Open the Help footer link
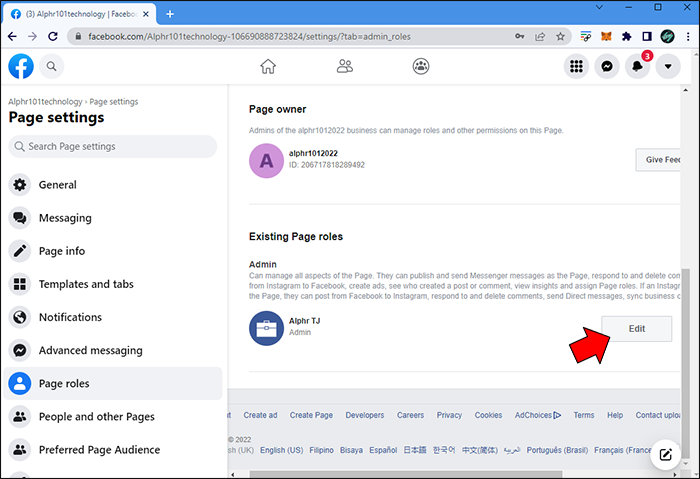Image resolution: width=700 pixels, height=479 pixels. pyautogui.click(x=615, y=415)
